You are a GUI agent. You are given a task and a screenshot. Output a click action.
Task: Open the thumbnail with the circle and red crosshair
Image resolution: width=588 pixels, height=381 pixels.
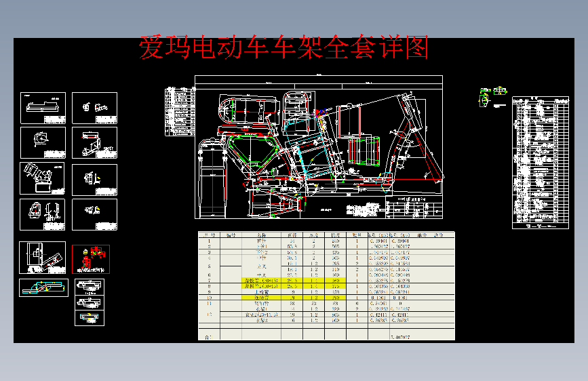(43, 142)
